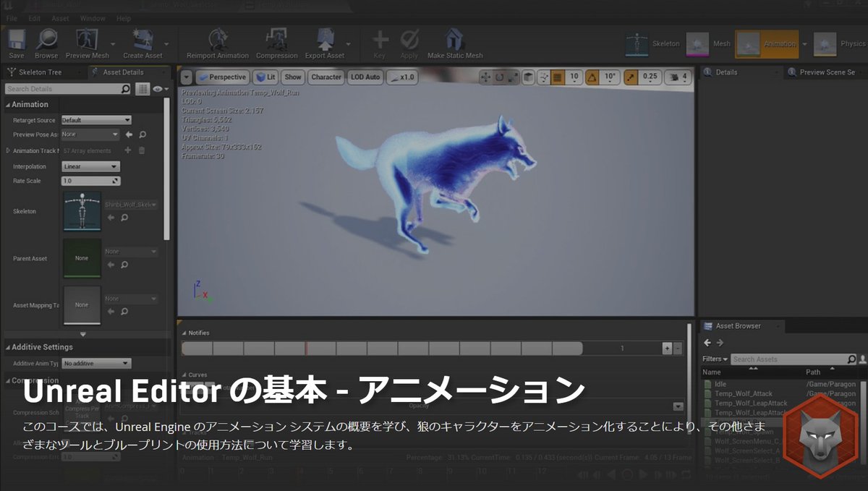
Task: Toggle rotation snapping triangle icon
Action: (x=592, y=77)
